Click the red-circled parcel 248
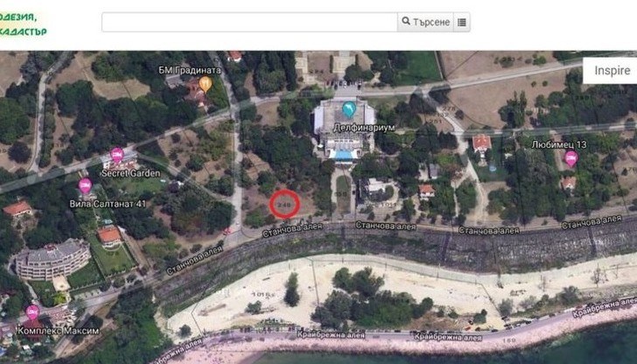 (x=284, y=204)
